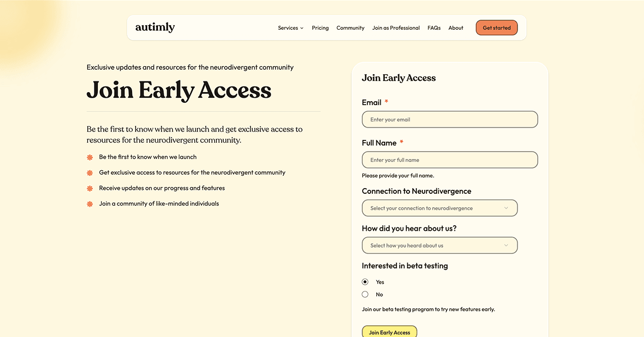Go to the Pricing page

coord(320,28)
